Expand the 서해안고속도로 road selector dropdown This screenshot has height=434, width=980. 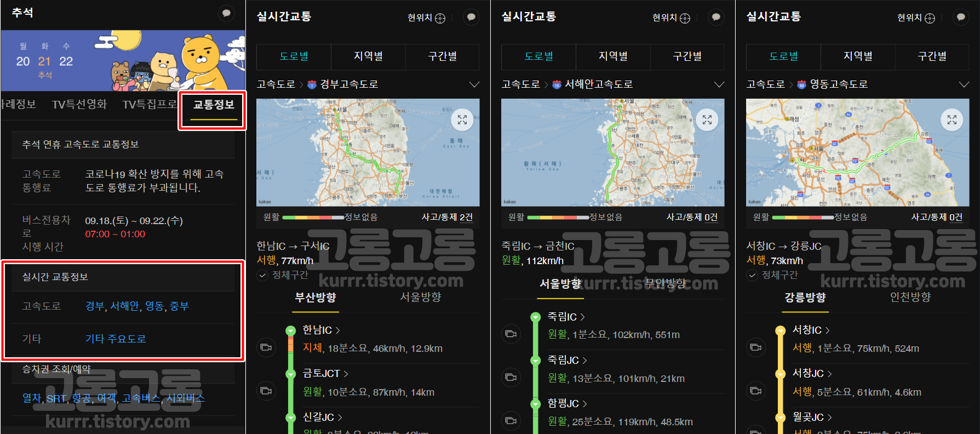[719, 84]
